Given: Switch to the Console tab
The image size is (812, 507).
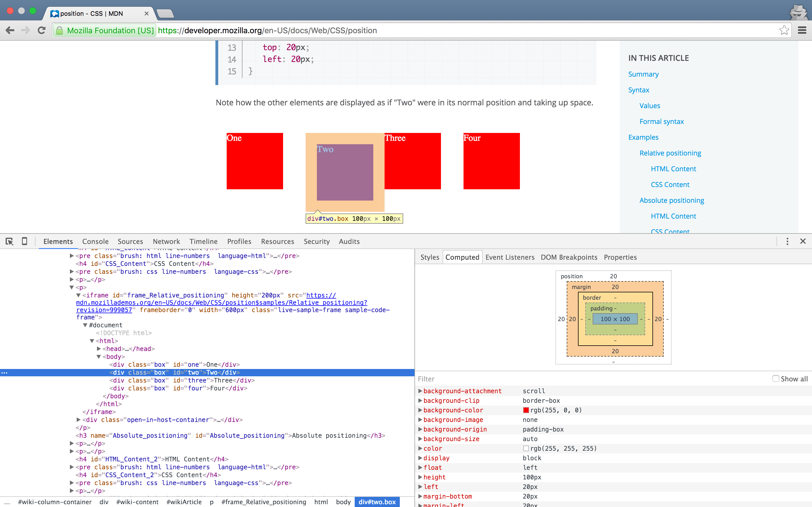Looking at the screenshot, I should point(95,241).
